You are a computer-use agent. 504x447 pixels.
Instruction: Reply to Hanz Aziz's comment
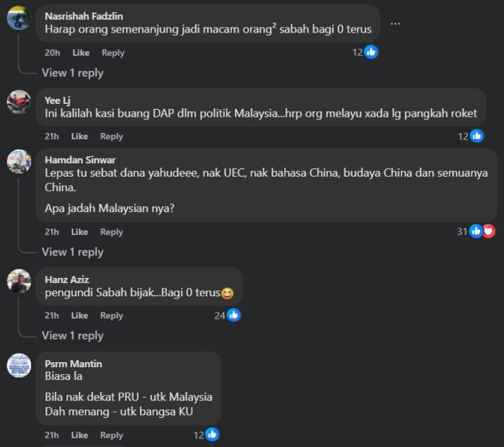coord(112,315)
